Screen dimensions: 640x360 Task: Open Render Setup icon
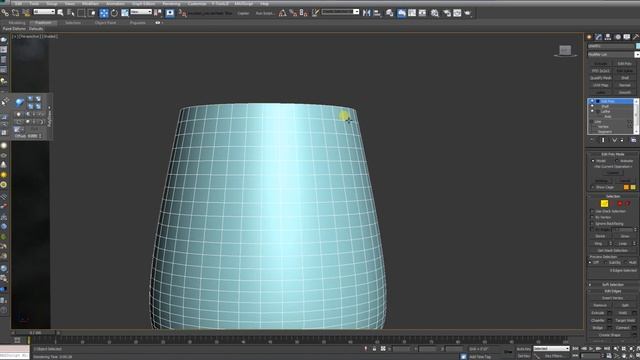[x=447, y=13]
